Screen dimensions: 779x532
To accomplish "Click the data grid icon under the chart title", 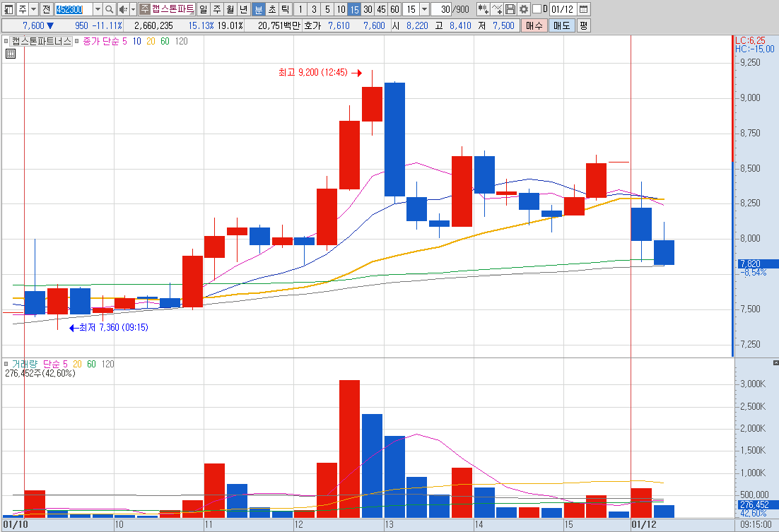I will [x=11, y=54].
